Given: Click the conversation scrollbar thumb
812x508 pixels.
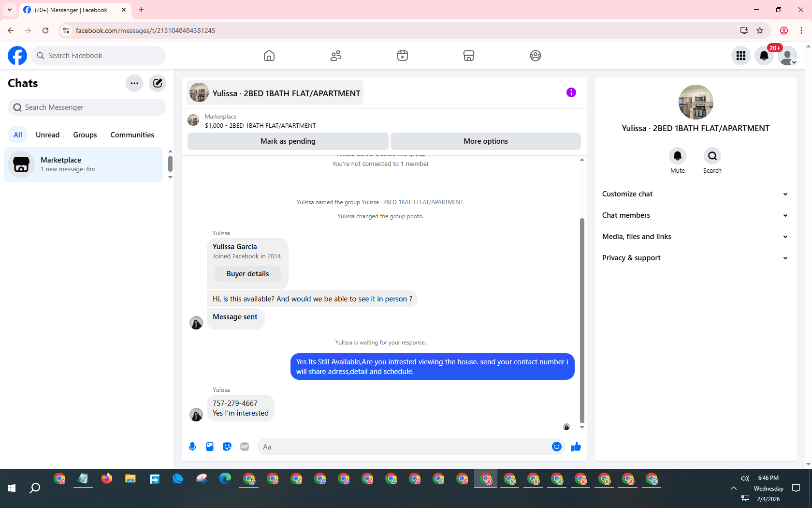Looking at the screenshot, I should 582,320.
